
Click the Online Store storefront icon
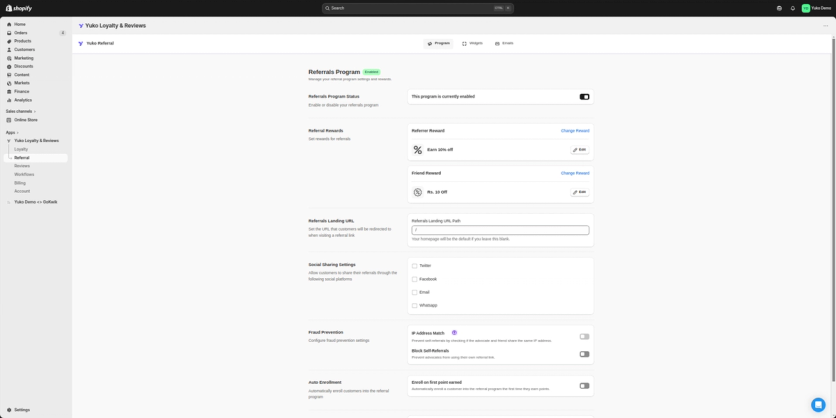click(9, 120)
